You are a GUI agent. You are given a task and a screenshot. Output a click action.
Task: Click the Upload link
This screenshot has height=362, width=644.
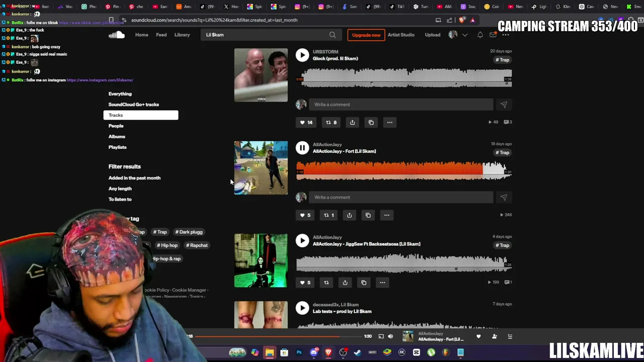point(433,35)
